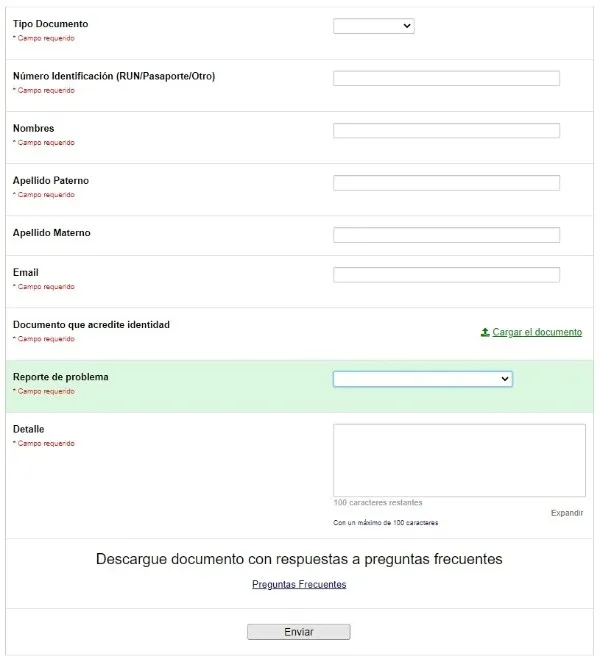Click the 'Email' label text
Image resolution: width=600 pixels, height=662 pixels.
[26, 272]
